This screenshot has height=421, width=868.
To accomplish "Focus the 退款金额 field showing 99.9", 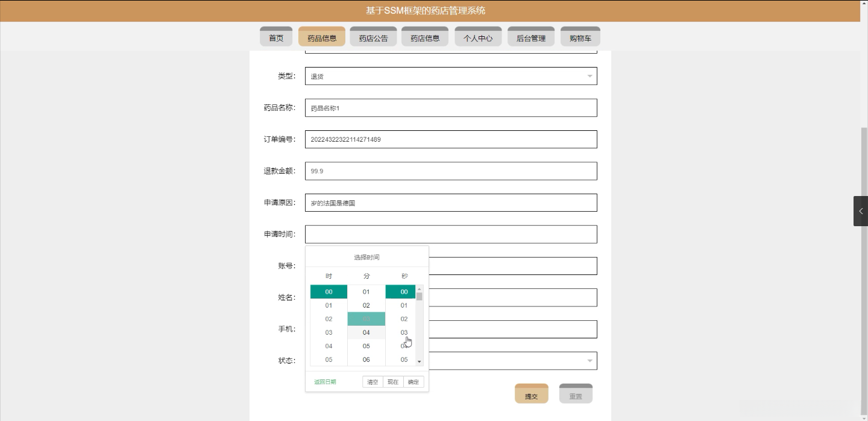I will tap(451, 171).
